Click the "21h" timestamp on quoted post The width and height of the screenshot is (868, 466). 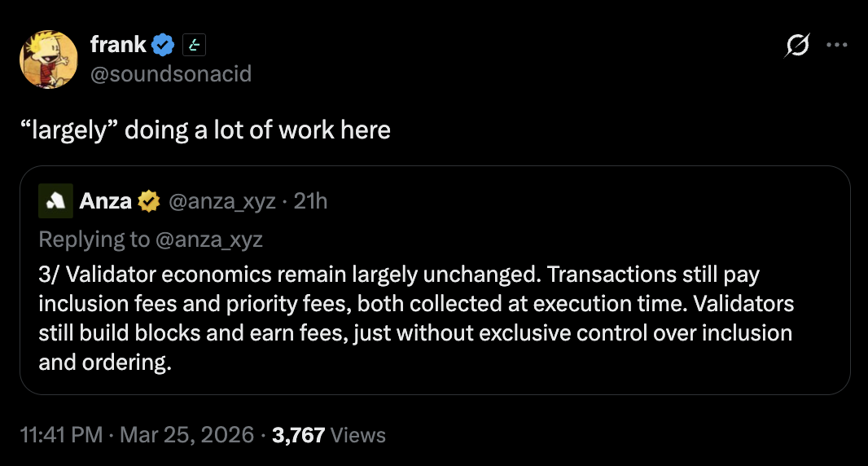click(310, 201)
